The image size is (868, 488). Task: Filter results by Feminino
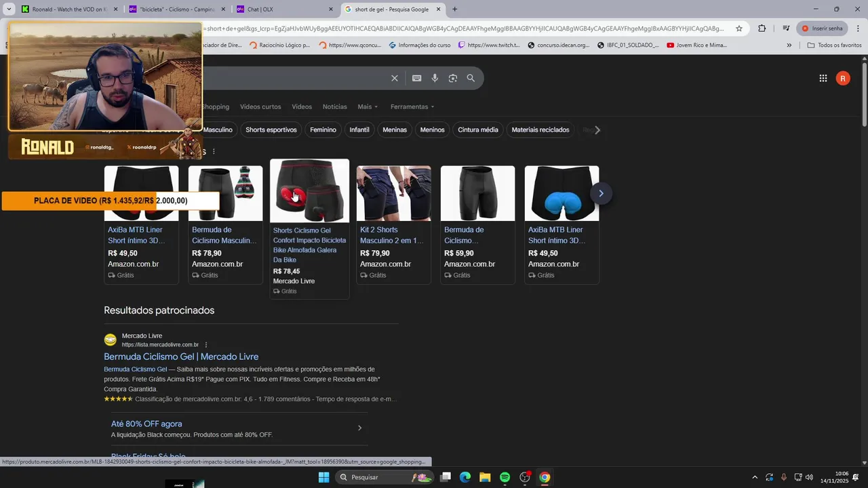[323, 129]
